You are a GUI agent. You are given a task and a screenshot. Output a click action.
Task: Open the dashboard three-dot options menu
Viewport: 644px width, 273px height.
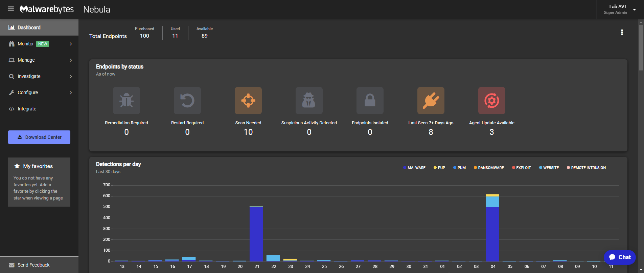(x=622, y=32)
